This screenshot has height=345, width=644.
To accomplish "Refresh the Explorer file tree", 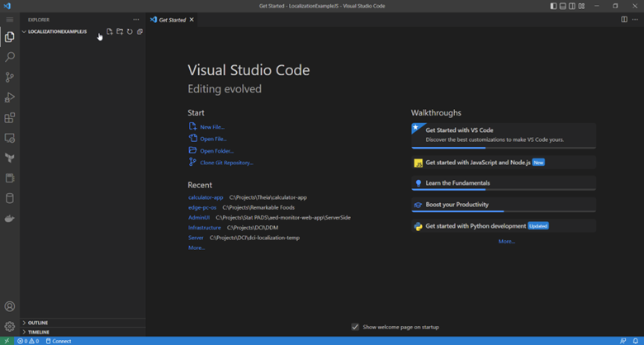I will (x=130, y=31).
